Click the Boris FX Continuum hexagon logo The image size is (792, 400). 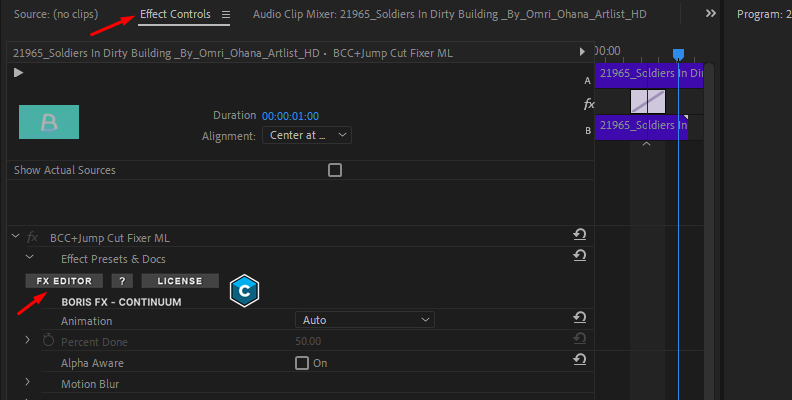pos(244,290)
